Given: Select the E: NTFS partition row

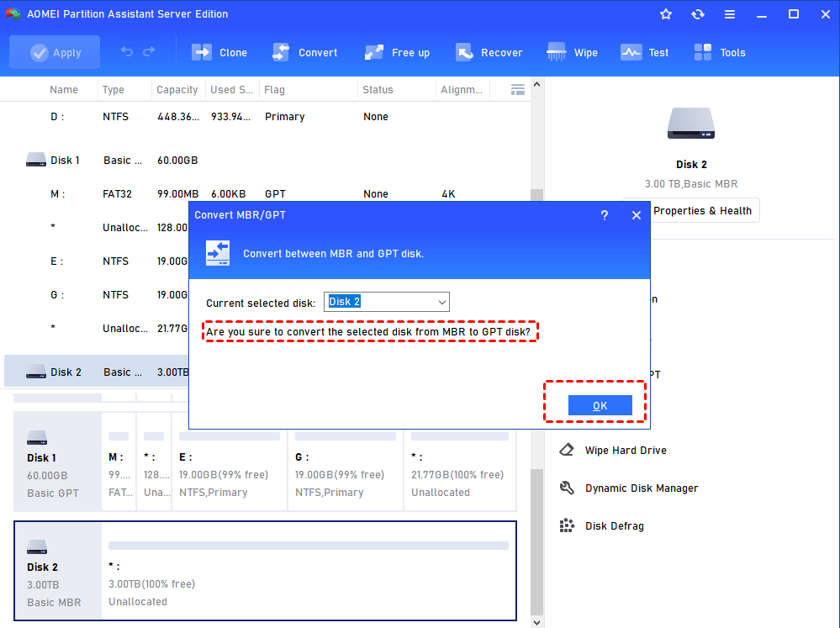Looking at the screenshot, I should point(97,261).
